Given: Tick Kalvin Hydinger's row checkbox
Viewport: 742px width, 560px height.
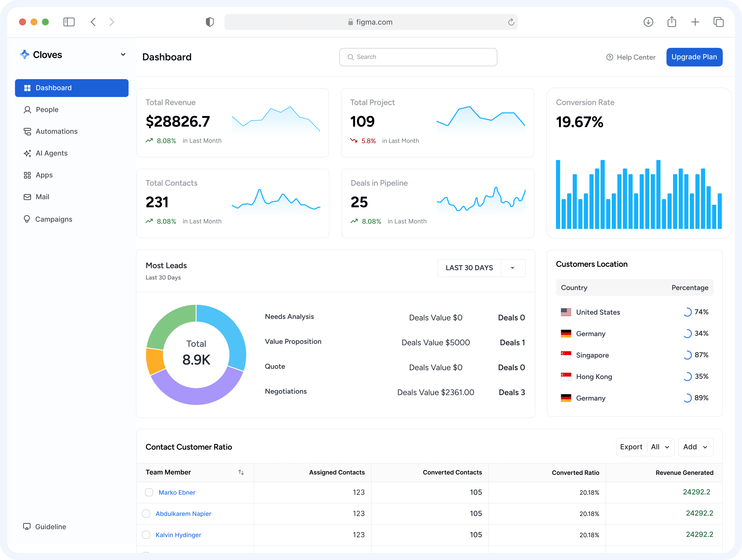Looking at the screenshot, I should click(x=146, y=535).
